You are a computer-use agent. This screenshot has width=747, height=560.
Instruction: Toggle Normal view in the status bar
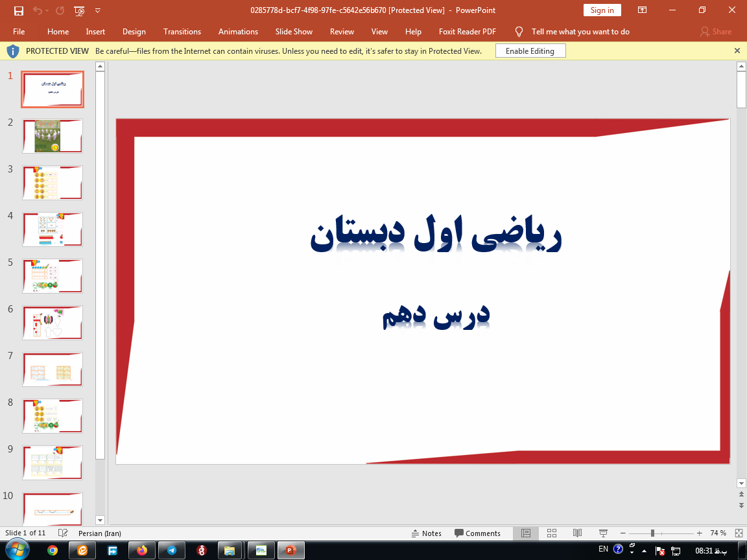tap(525, 533)
